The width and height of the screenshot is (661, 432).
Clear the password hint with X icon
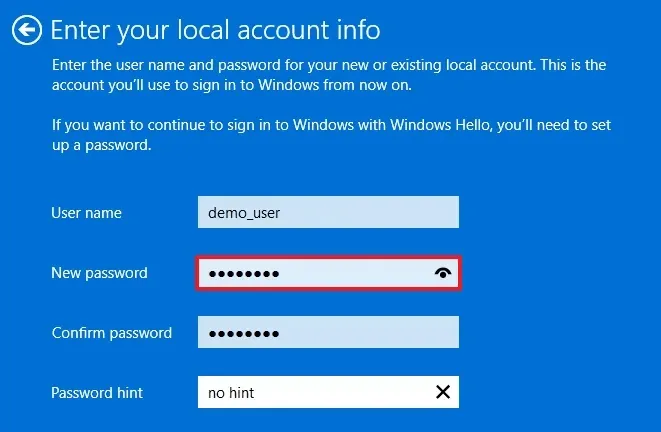coord(442,393)
